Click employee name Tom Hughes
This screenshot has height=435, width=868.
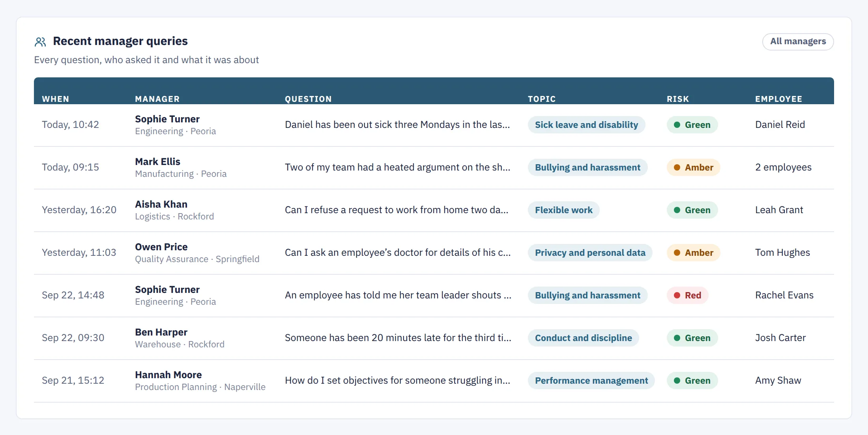[x=782, y=253]
